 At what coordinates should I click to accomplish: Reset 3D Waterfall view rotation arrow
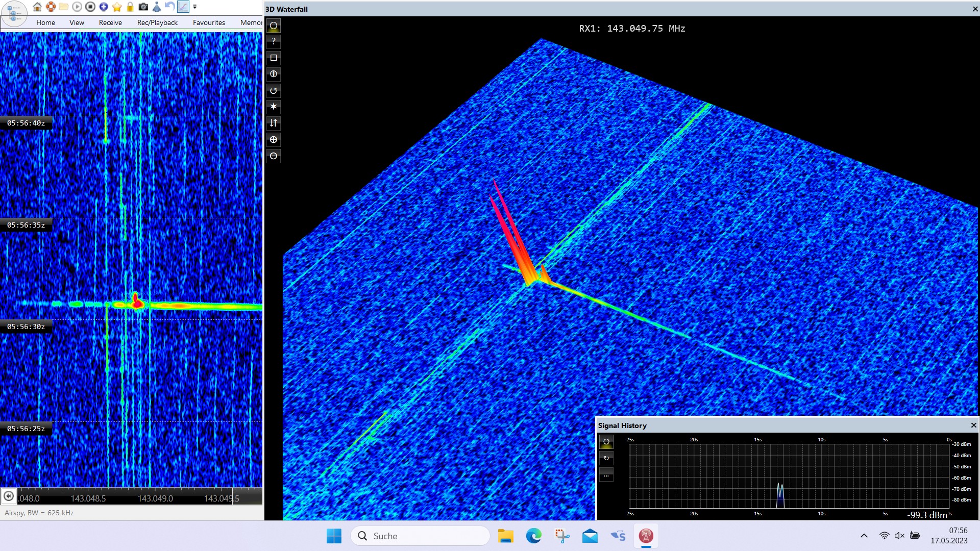pos(274,90)
